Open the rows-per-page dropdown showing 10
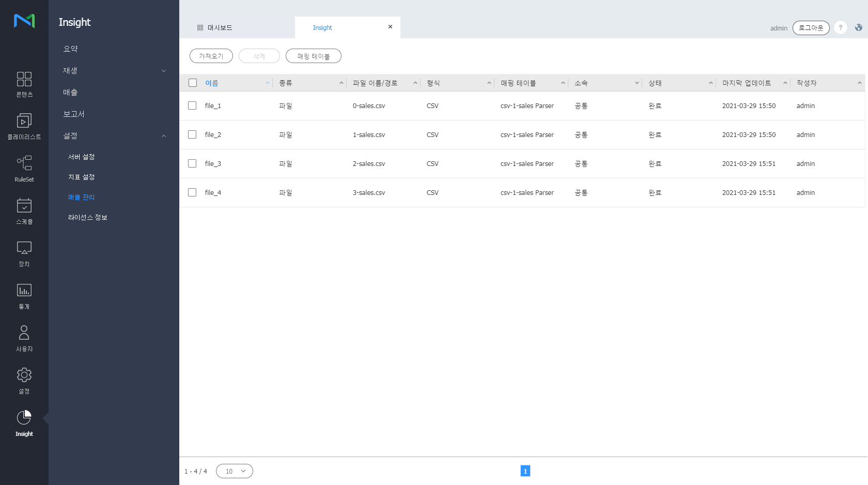The width and height of the screenshot is (868, 485). tap(235, 471)
